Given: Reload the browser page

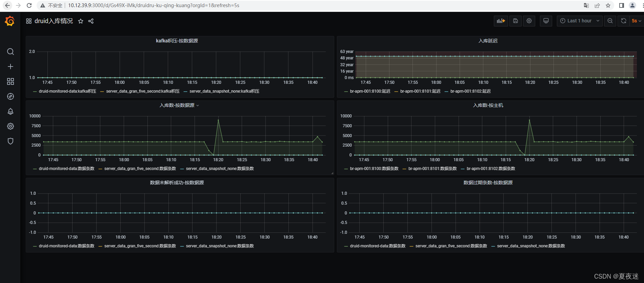Looking at the screenshot, I should click(29, 5).
